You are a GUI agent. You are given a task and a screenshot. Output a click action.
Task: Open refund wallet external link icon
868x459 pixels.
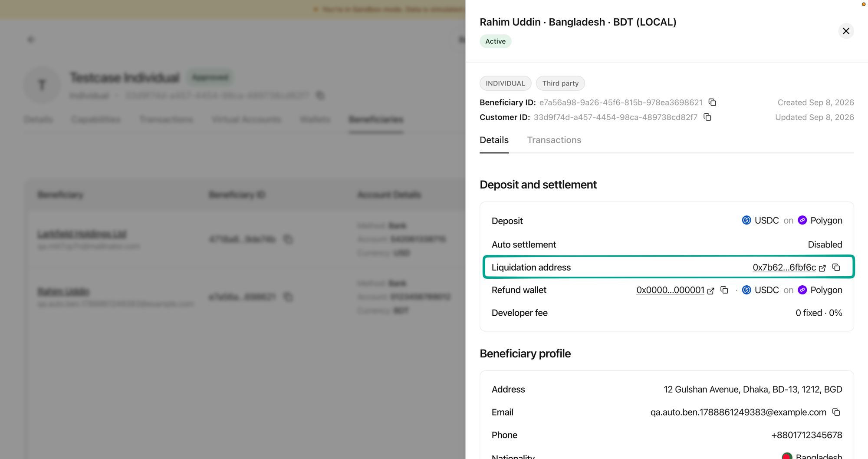[710, 291]
